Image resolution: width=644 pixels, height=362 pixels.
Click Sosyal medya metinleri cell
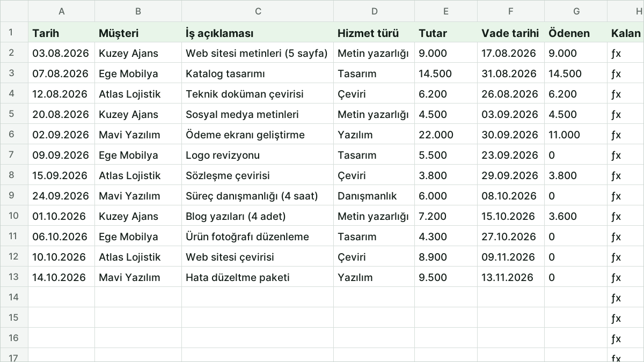258,114
